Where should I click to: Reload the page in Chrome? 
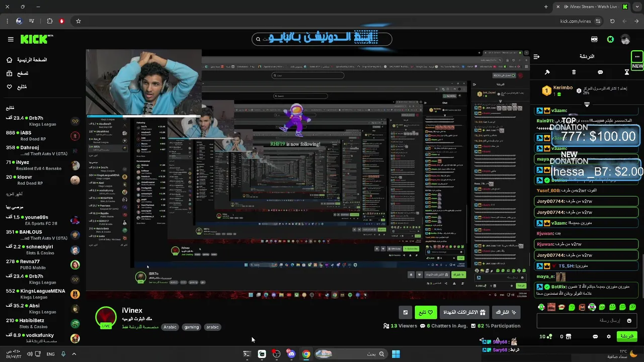(x=612, y=21)
